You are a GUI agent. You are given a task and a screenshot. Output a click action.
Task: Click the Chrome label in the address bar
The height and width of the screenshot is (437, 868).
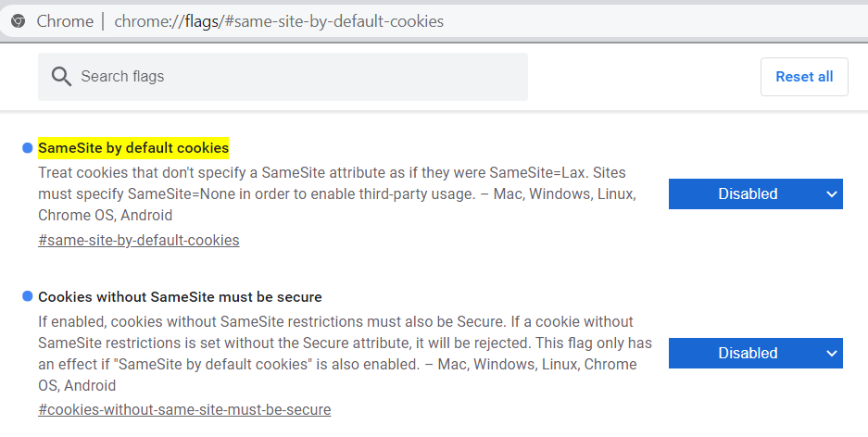point(65,21)
